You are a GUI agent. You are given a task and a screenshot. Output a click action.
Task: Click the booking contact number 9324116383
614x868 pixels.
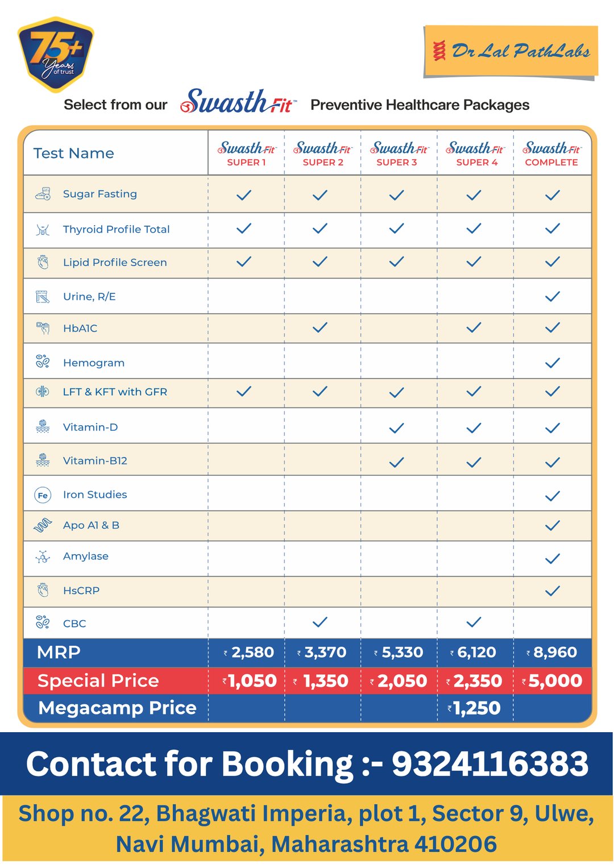click(x=490, y=763)
